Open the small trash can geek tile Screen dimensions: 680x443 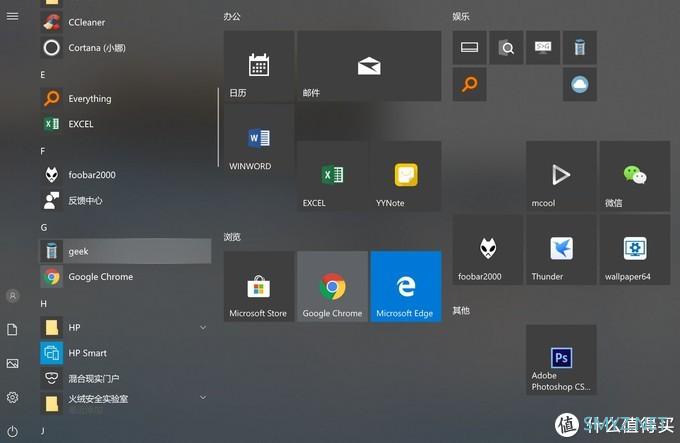580,47
